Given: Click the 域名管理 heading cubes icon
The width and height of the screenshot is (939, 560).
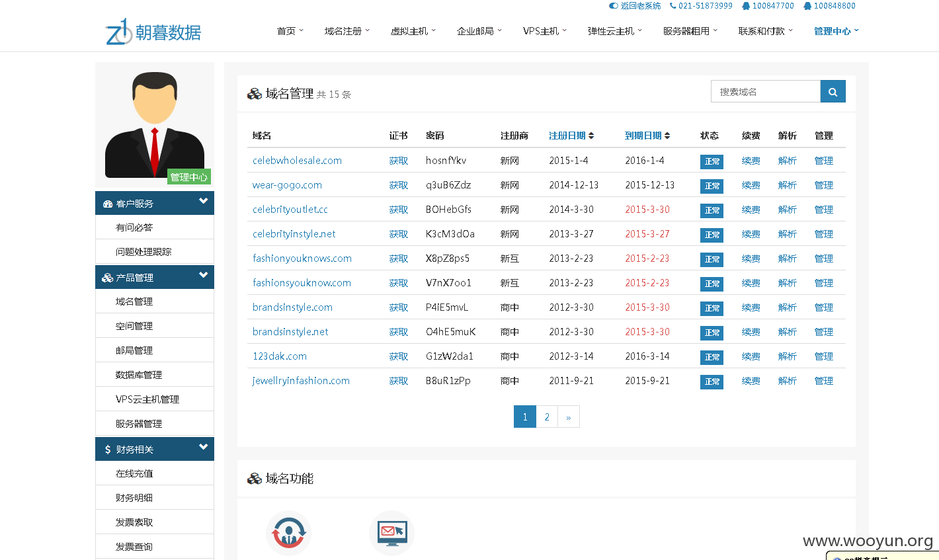Looking at the screenshot, I should pos(255,94).
